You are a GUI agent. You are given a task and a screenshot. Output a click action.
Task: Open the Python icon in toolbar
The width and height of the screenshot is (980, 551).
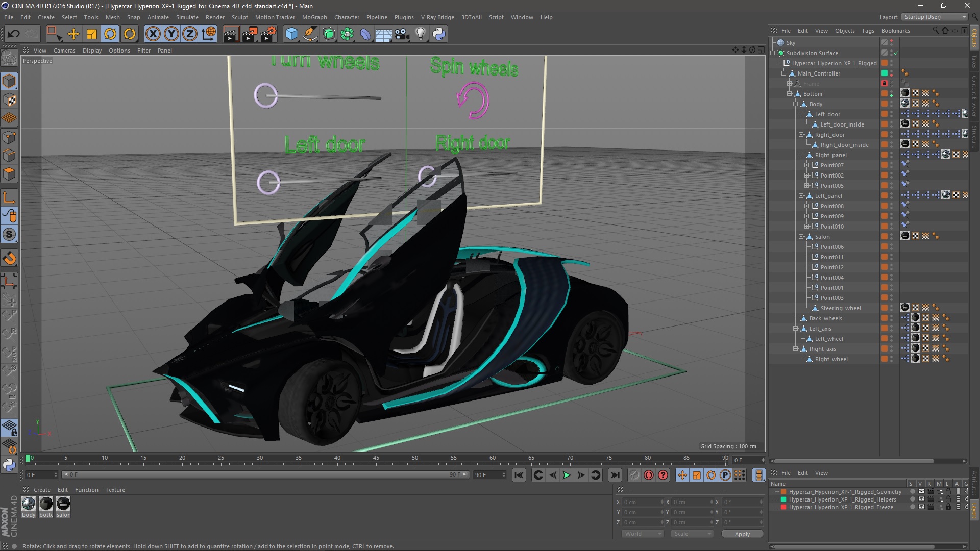(x=439, y=34)
